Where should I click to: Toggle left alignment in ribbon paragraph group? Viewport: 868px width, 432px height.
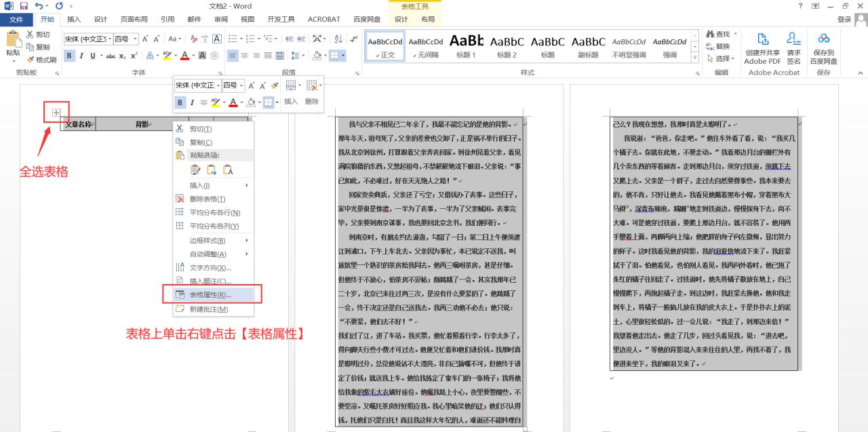[x=233, y=56]
